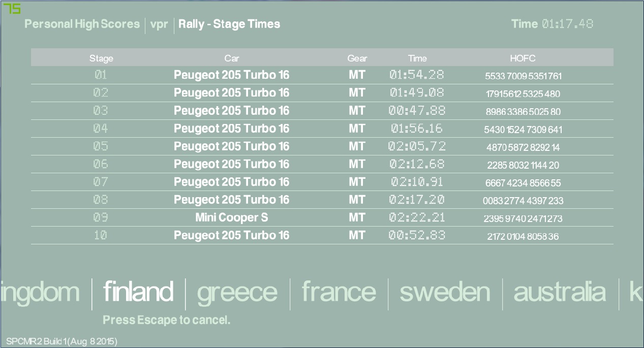Click the Stage column header
The image size is (644, 348).
pos(101,58)
